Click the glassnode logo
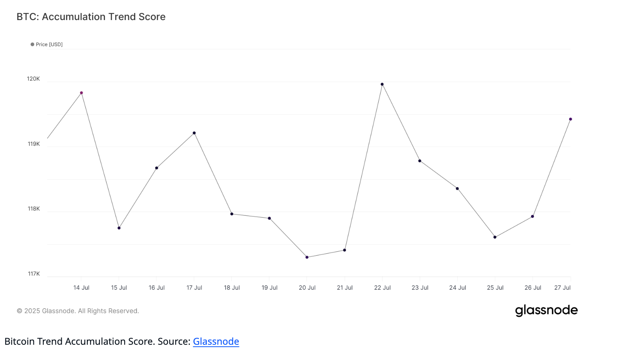Screen dimensions: 629x364 [x=546, y=310]
